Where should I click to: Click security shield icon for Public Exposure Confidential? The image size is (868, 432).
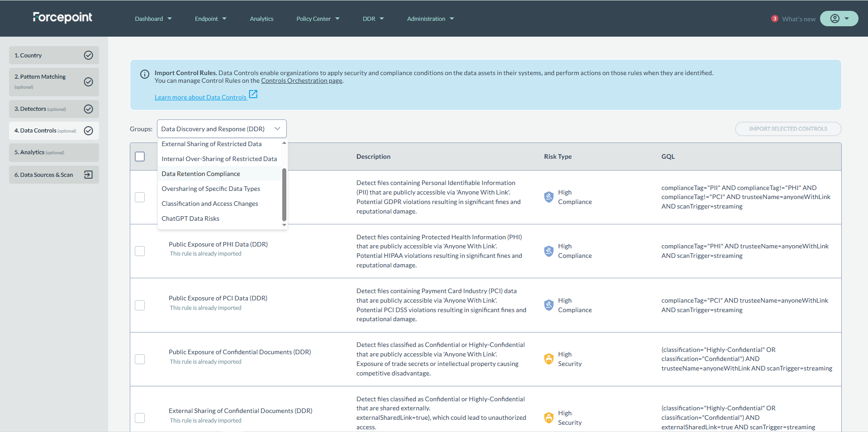[x=549, y=359]
